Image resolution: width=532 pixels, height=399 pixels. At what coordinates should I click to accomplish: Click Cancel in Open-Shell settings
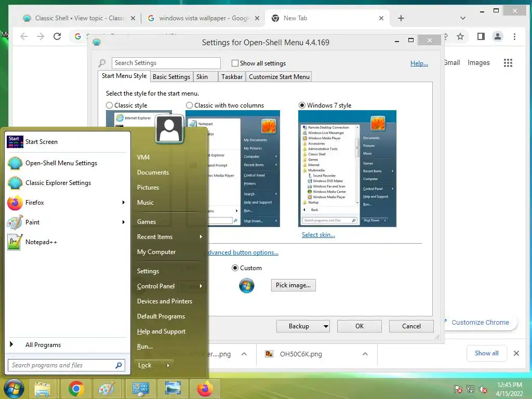coord(411,326)
